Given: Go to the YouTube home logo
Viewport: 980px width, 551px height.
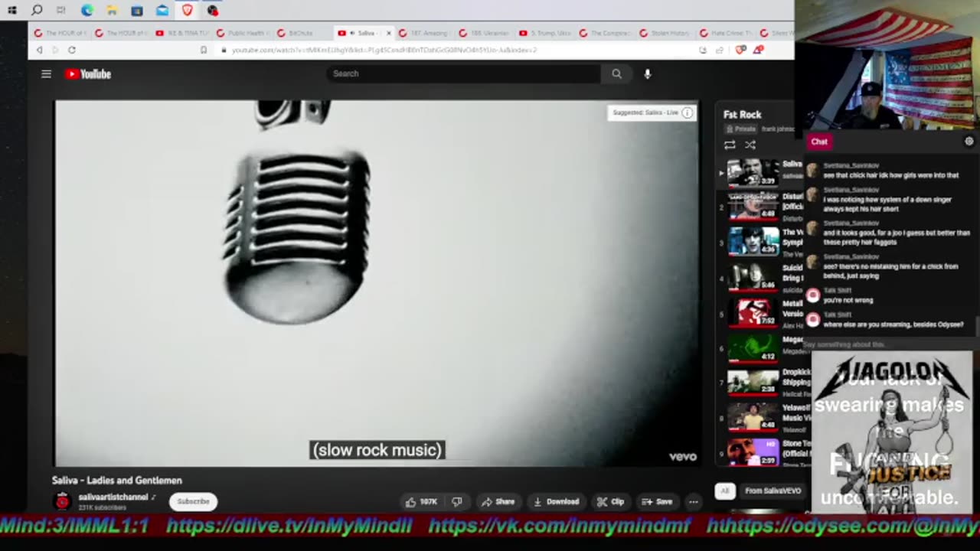Looking at the screenshot, I should (88, 74).
